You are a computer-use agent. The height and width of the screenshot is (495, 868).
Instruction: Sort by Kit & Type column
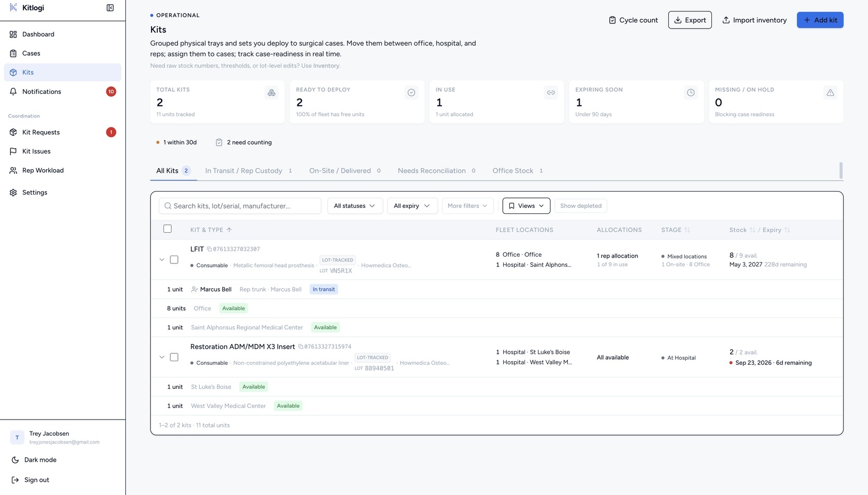[211, 230]
